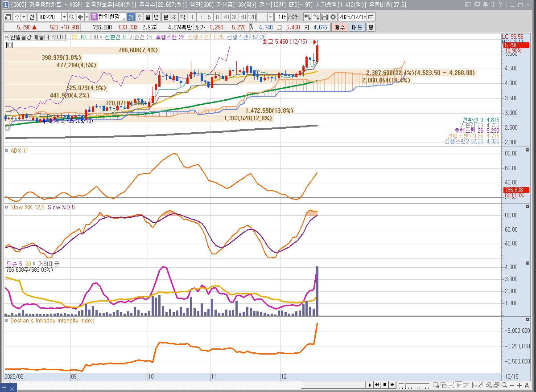
Task: Collapse the Intraday Intensity Index panel button
Action: click(528, 320)
